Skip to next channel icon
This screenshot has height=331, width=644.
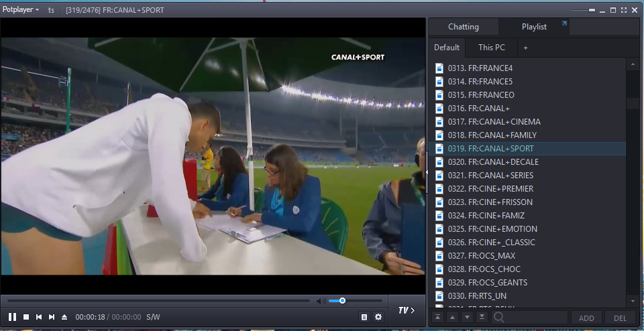tap(52, 317)
